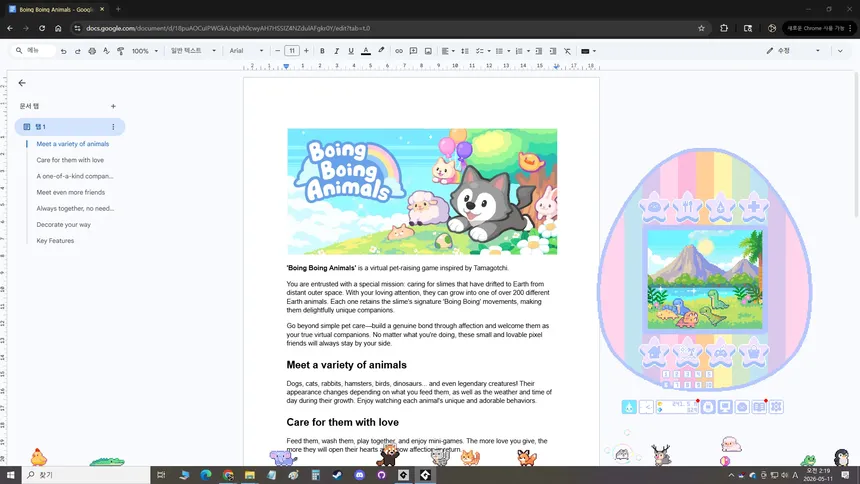The height and width of the screenshot is (484, 860).
Task: Bookmark this page with star icon
Action: click(x=701, y=28)
